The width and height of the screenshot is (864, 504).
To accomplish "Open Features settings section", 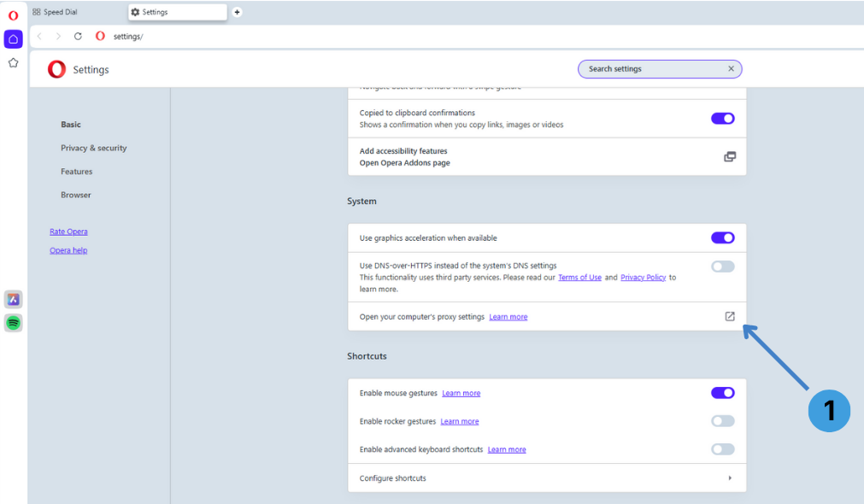I will click(x=77, y=172).
